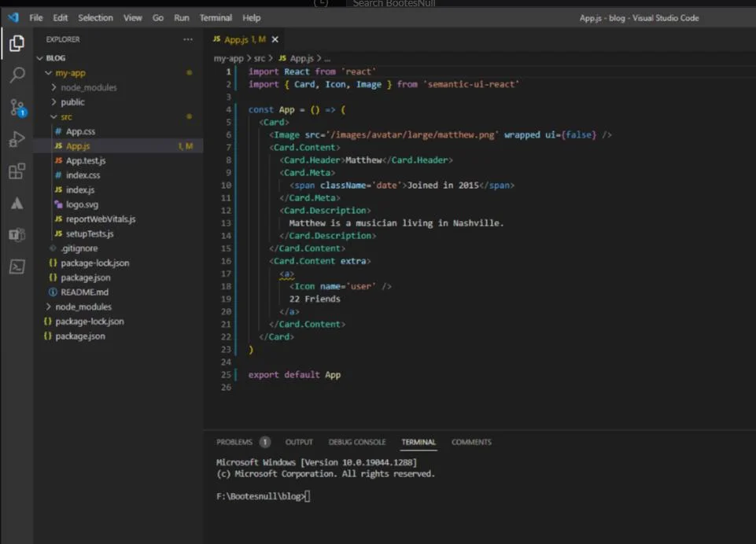The height and width of the screenshot is (544, 756).
Task: Click the EXPLORER panel heading
Action: [63, 39]
